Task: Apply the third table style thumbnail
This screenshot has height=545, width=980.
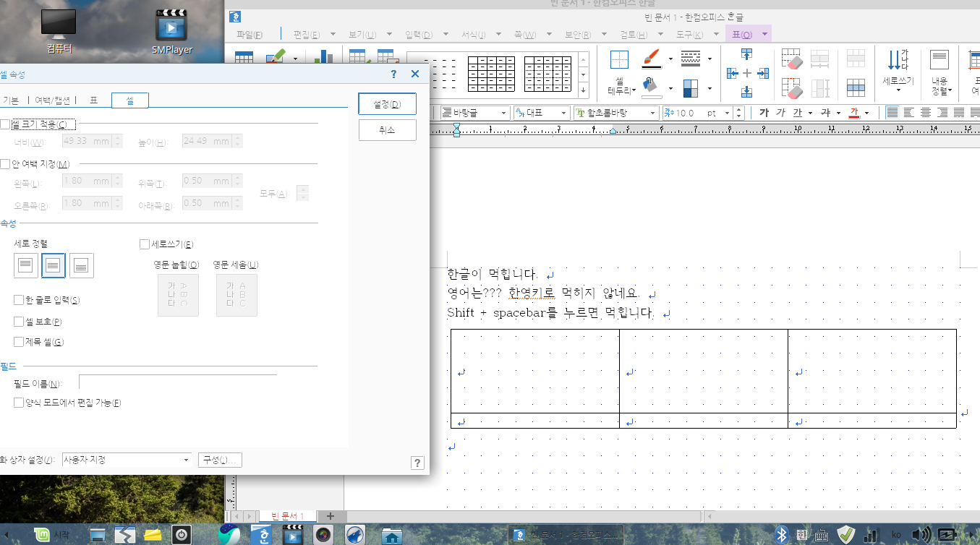Action: (x=547, y=75)
